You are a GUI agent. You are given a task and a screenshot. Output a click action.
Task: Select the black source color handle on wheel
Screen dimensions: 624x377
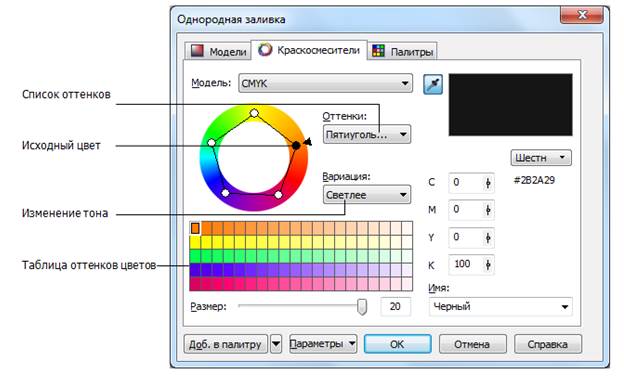[x=296, y=146]
